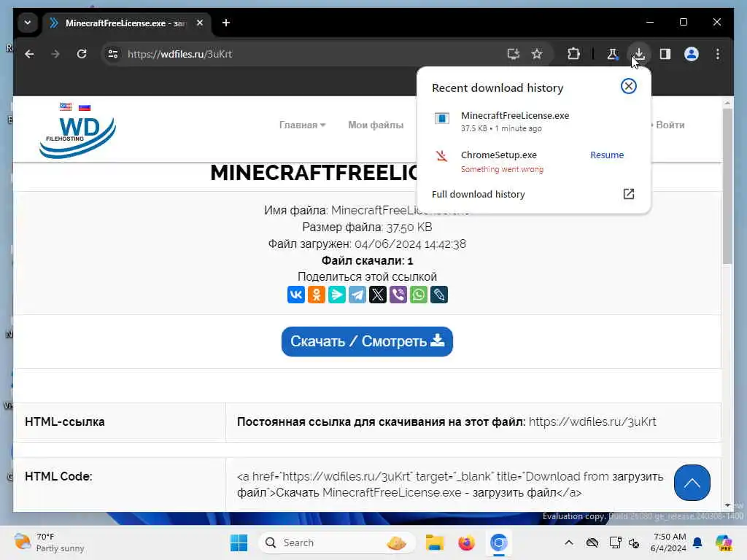747x560 pixels.
Task: Click the permanent link https://wdfiles.ru/3uKrt
Action: coord(592,421)
